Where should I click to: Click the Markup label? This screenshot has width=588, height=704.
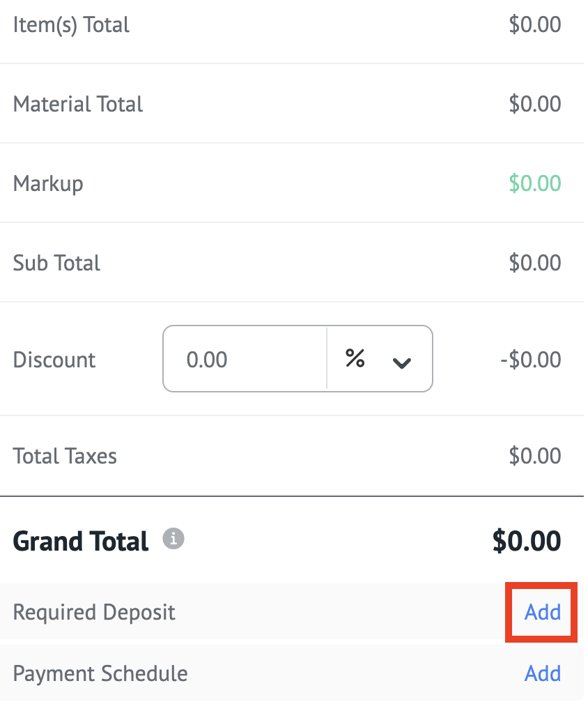click(x=48, y=184)
